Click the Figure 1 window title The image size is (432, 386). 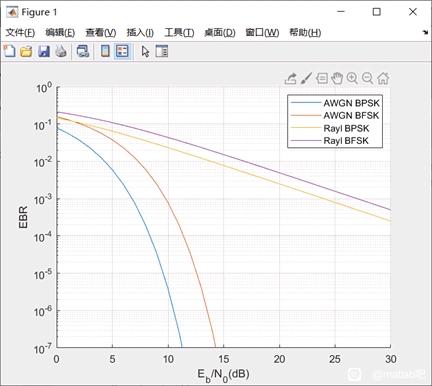point(39,12)
